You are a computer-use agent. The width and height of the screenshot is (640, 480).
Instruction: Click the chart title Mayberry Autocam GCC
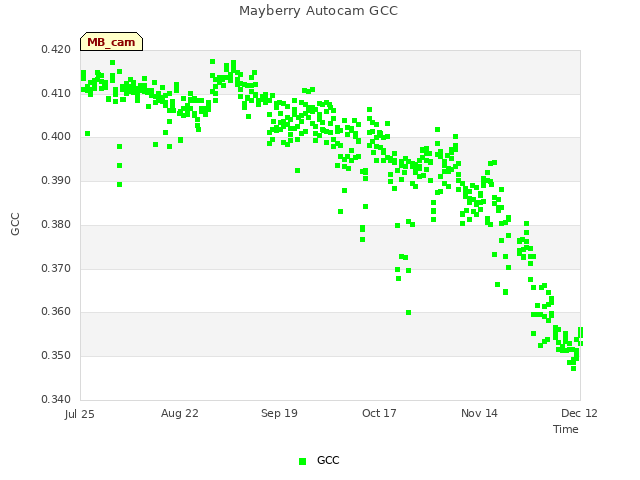[318, 11]
